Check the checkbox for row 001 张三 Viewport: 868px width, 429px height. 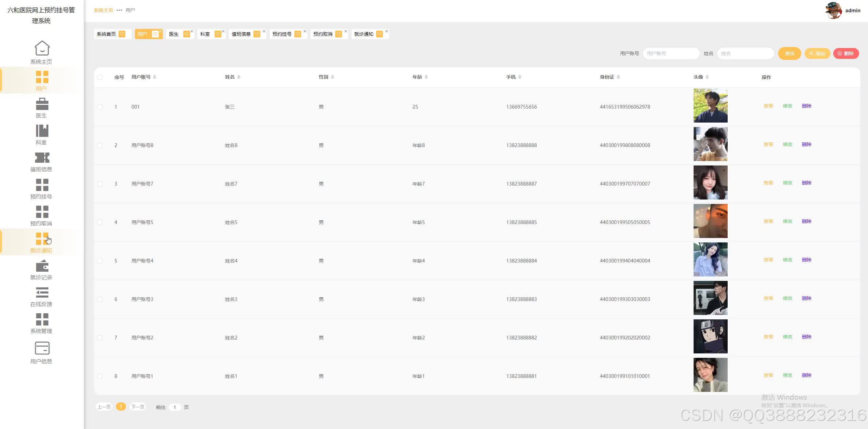click(x=100, y=107)
